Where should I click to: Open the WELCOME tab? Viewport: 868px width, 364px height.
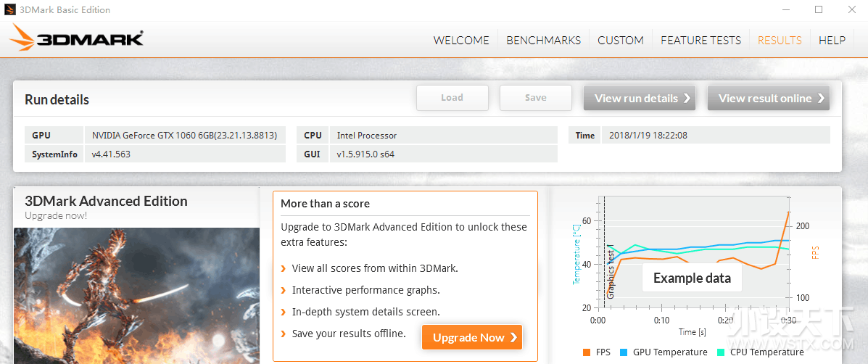(x=461, y=40)
